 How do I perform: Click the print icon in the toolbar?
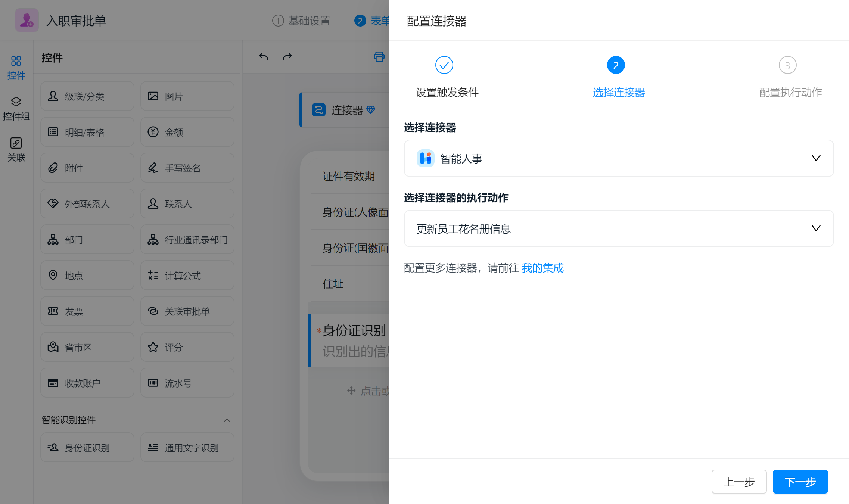379,57
